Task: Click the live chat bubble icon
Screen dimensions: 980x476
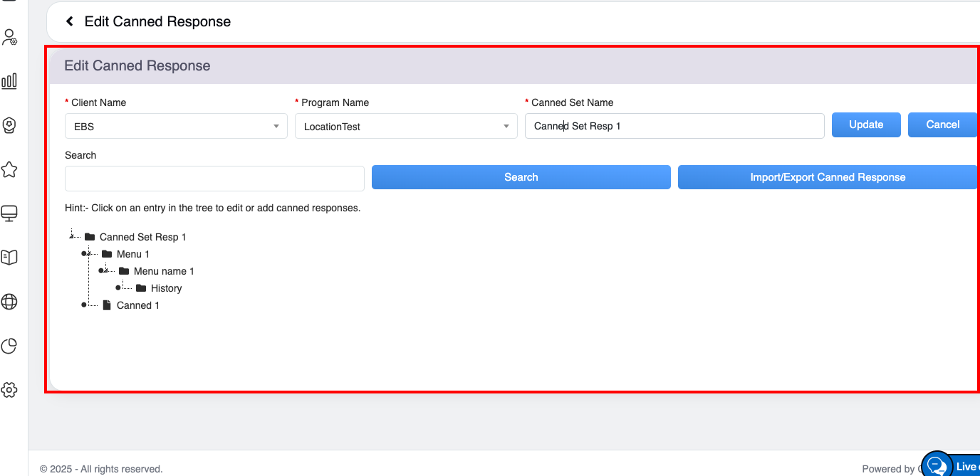Action: pos(937,466)
